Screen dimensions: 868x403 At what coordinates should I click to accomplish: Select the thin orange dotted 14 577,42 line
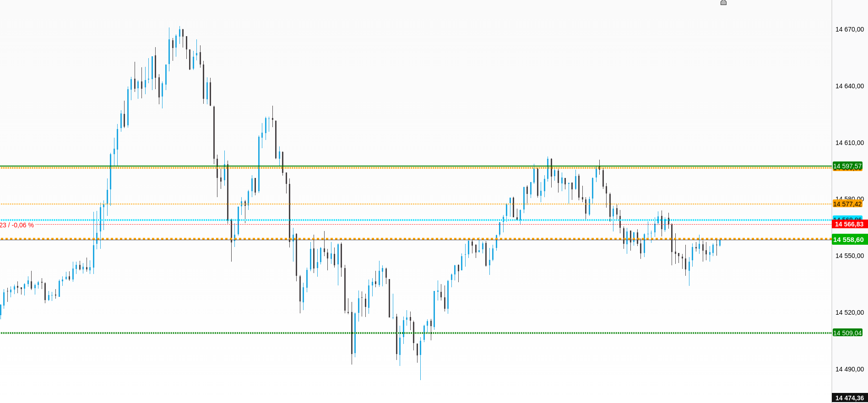[x=412, y=204]
